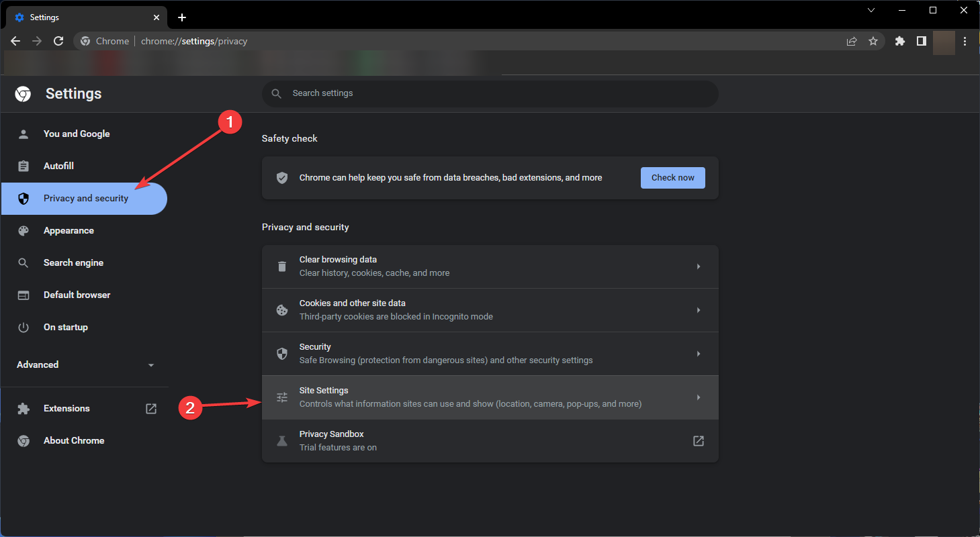Viewport: 980px width, 537px height.
Task: Open the Chrome three-dot menu
Action: (x=965, y=41)
